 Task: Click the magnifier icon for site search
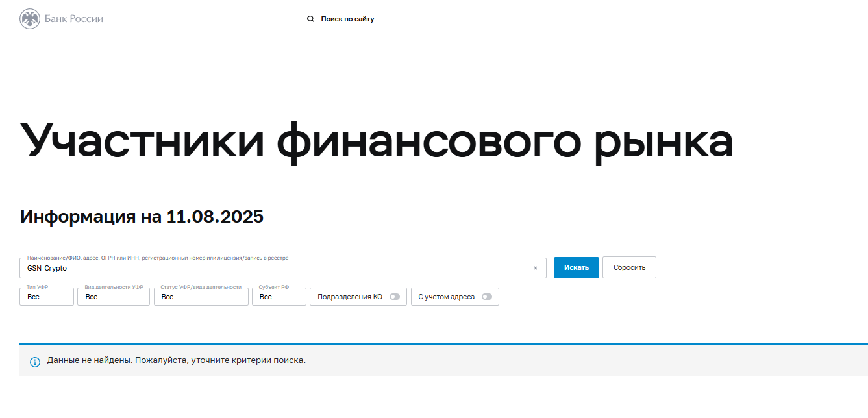310,19
